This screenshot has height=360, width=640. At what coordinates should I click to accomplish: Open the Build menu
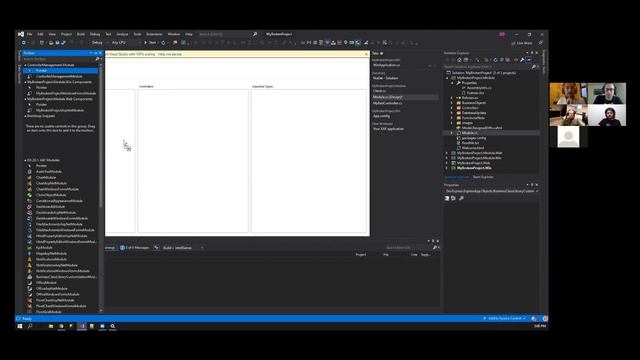pyautogui.click(x=81, y=34)
